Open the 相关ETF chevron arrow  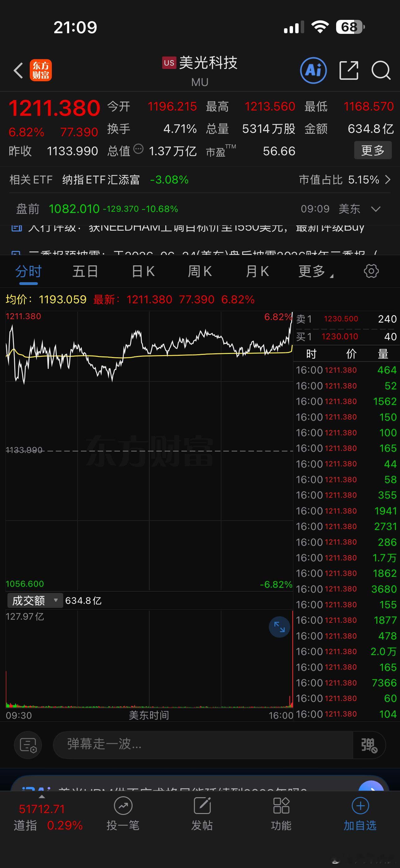coord(388,180)
